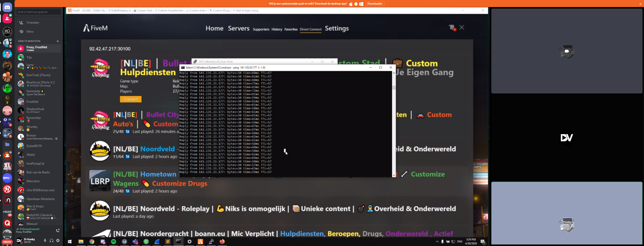The width and height of the screenshot is (644, 246).
Task: Open Spotify from the Windows taskbar
Action: [113, 241]
